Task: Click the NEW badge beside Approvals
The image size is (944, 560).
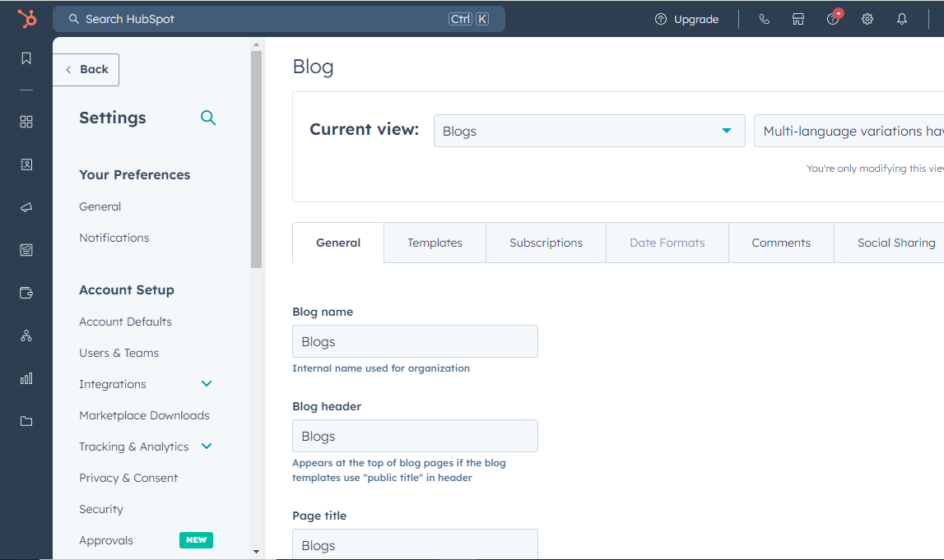Action: coord(196,540)
